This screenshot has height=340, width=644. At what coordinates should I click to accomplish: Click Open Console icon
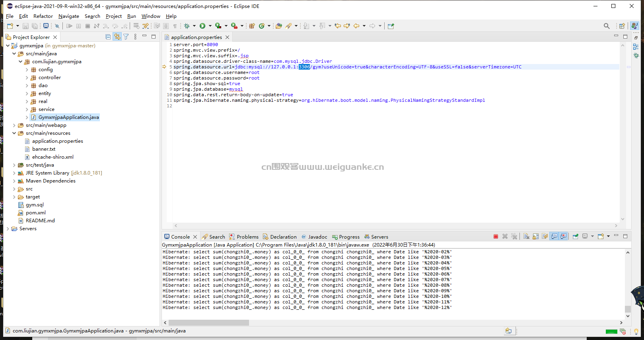[x=601, y=237]
